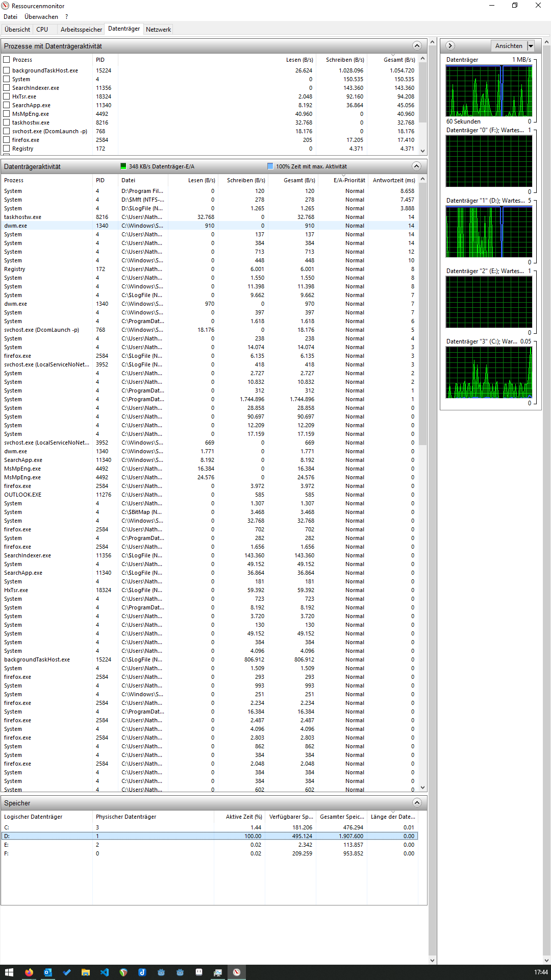551x980 pixels.
Task: Tick the MsMpEng.exe checkbox
Action: coord(7,114)
